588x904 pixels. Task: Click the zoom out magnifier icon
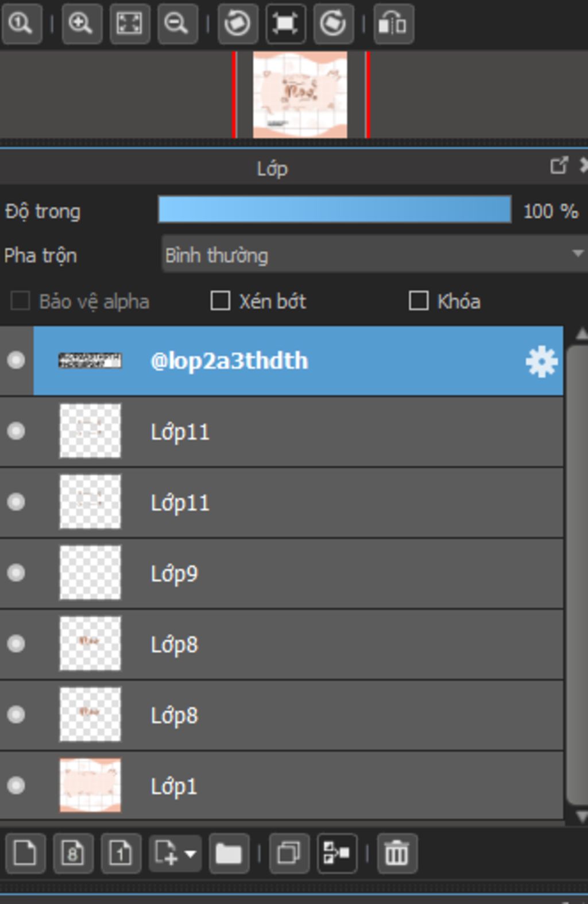point(177,24)
